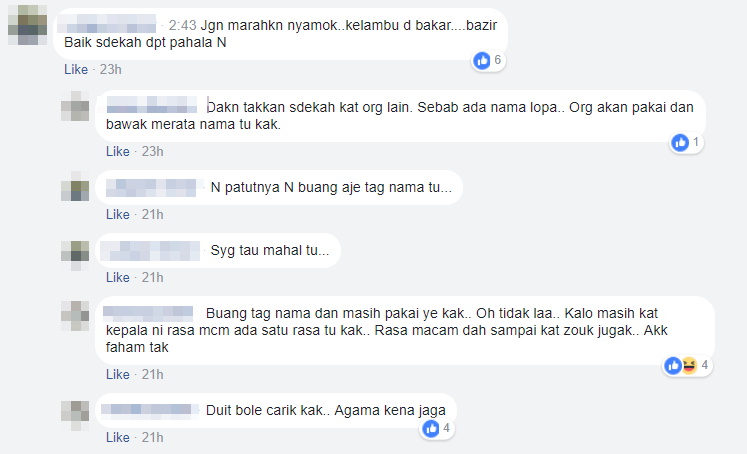Like the 'Dakn takkan sdekah' reply
The width and height of the screenshot is (747, 454).
(118, 151)
